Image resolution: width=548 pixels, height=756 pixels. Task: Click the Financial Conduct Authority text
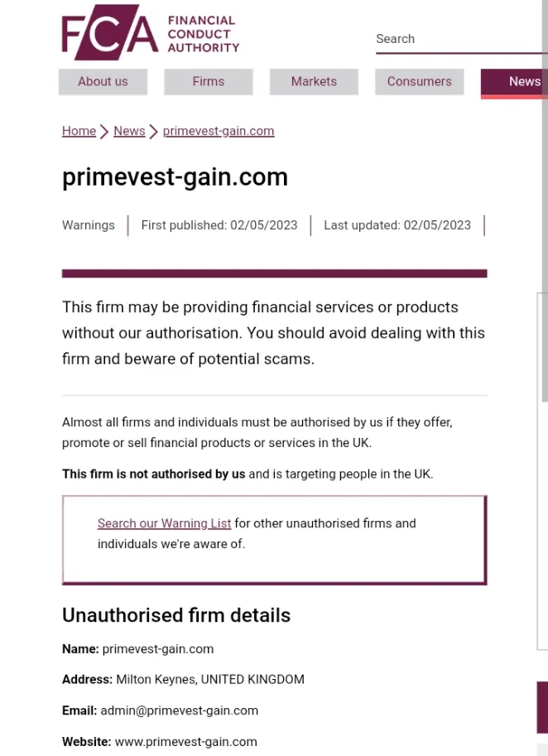204,34
